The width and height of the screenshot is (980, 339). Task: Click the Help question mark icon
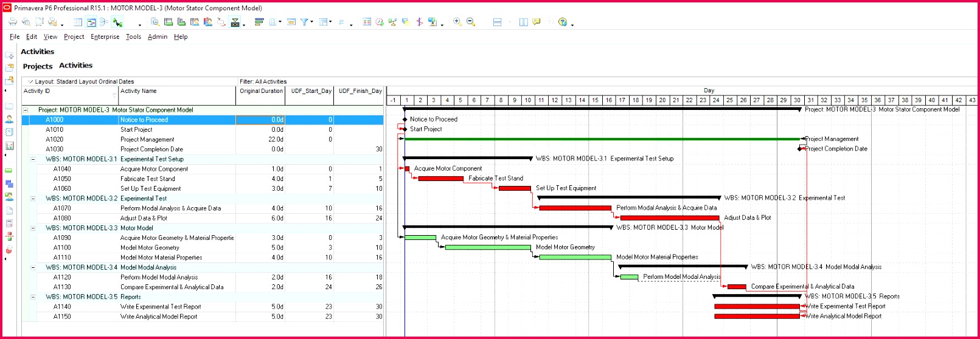pyautogui.click(x=563, y=22)
